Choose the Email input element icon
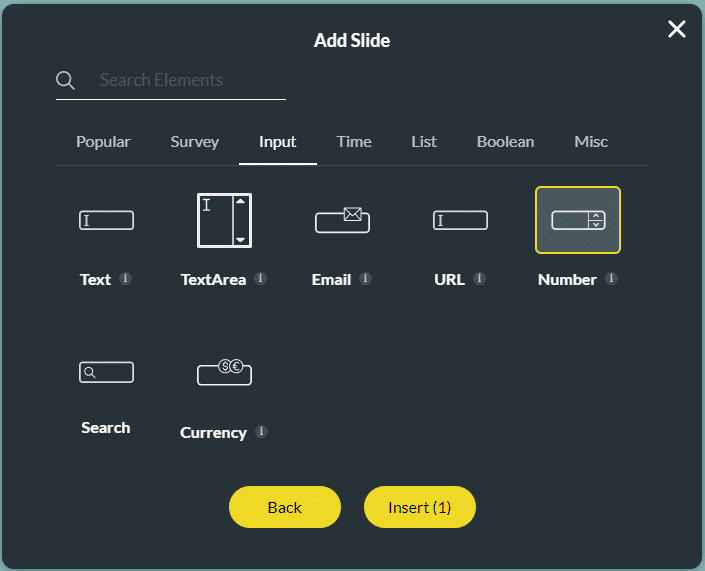The height and width of the screenshot is (571, 705). tap(342, 220)
